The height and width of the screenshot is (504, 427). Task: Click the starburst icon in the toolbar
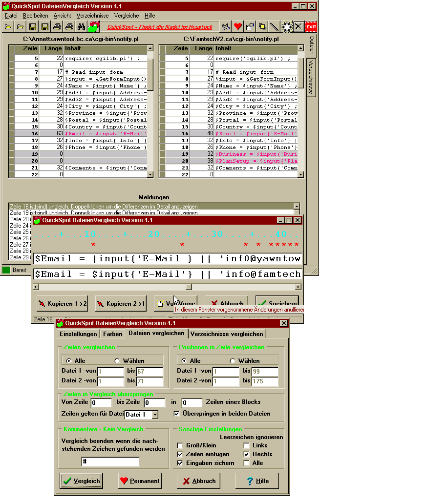click(x=287, y=26)
